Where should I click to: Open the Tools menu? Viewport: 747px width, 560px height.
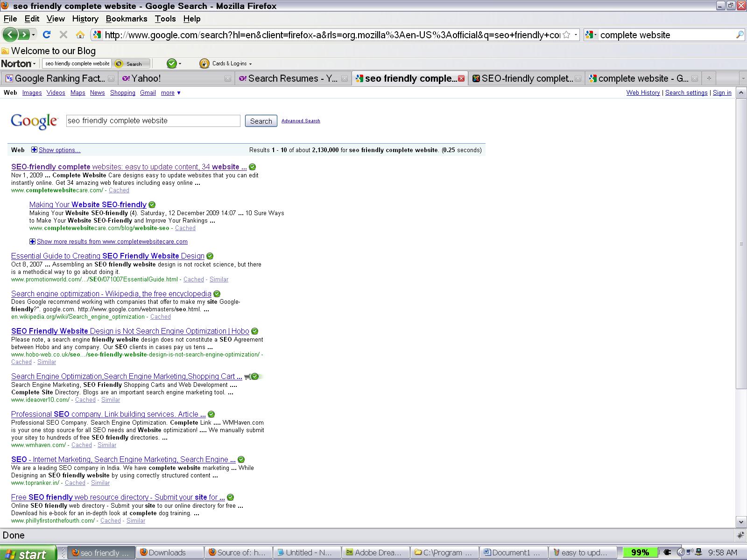pyautogui.click(x=165, y=19)
